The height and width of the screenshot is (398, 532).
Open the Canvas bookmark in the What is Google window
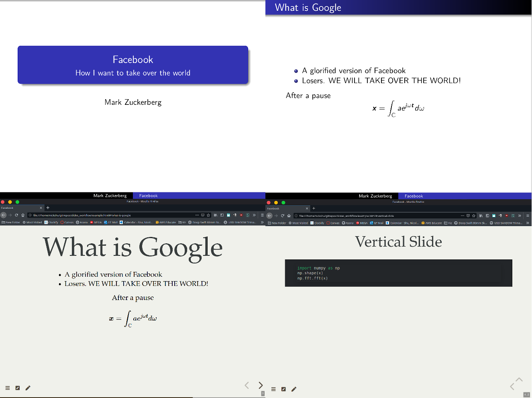(x=67, y=222)
